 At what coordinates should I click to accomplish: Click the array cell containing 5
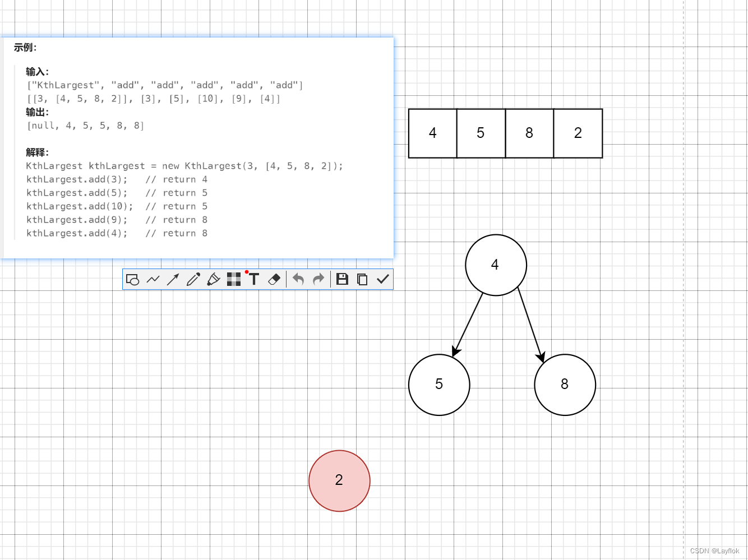tap(481, 133)
